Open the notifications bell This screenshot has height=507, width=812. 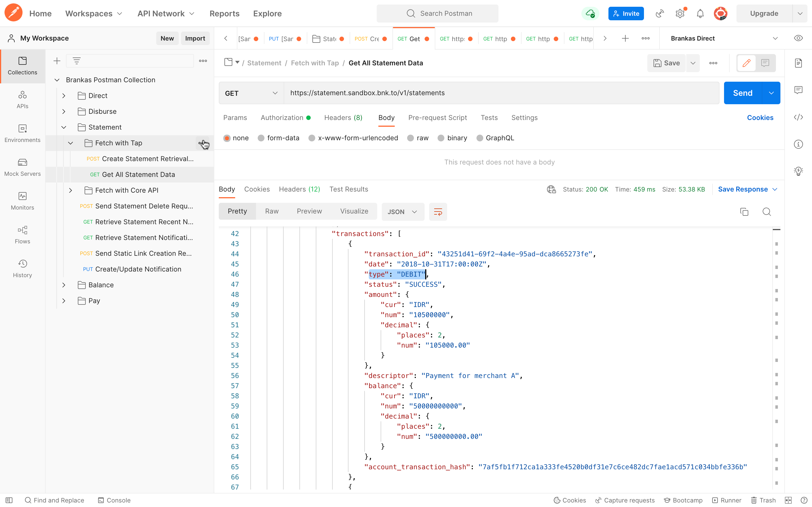pyautogui.click(x=700, y=14)
